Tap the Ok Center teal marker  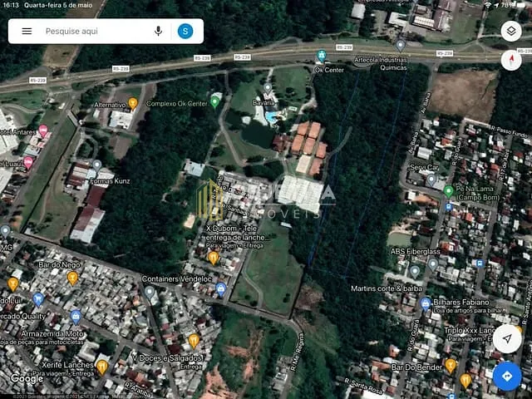[x=322, y=56]
